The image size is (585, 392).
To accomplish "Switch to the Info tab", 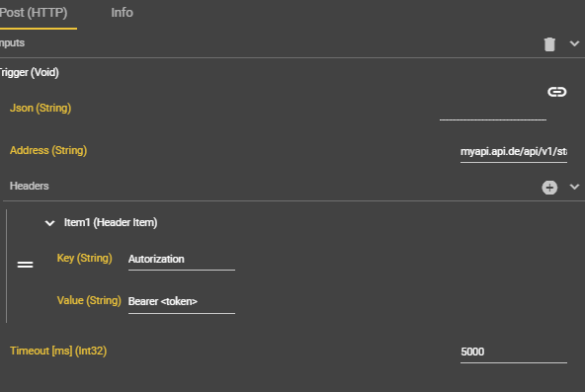I will (x=122, y=13).
